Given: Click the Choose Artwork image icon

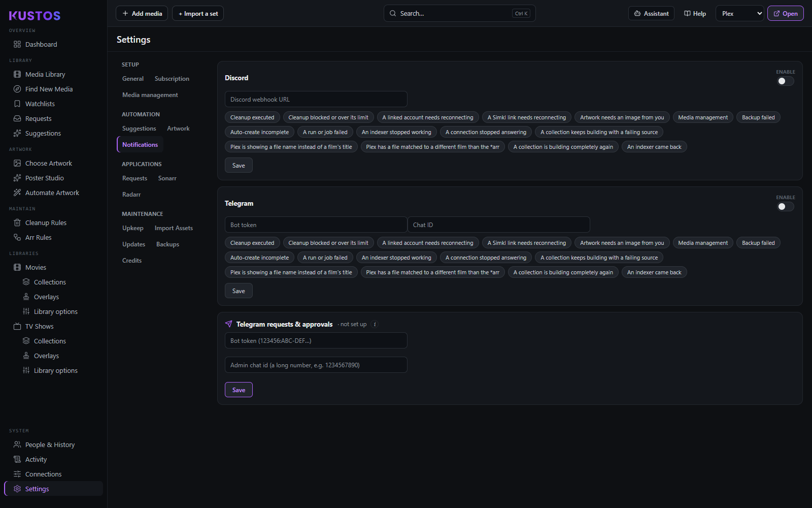Looking at the screenshot, I should 17,163.
